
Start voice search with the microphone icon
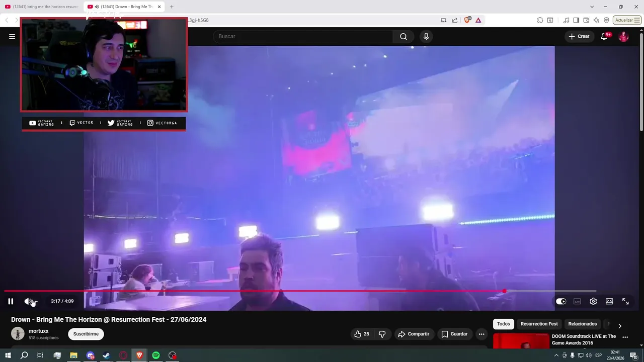pos(426,36)
